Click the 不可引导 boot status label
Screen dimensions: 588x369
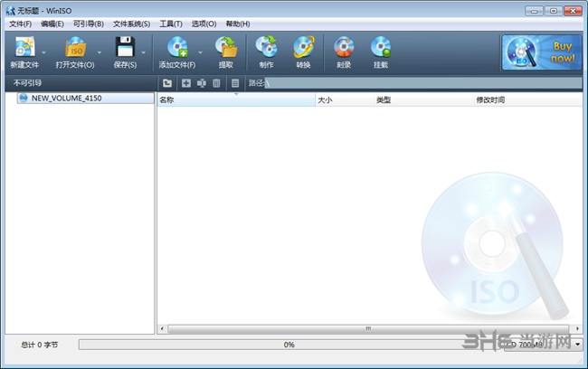[28, 83]
